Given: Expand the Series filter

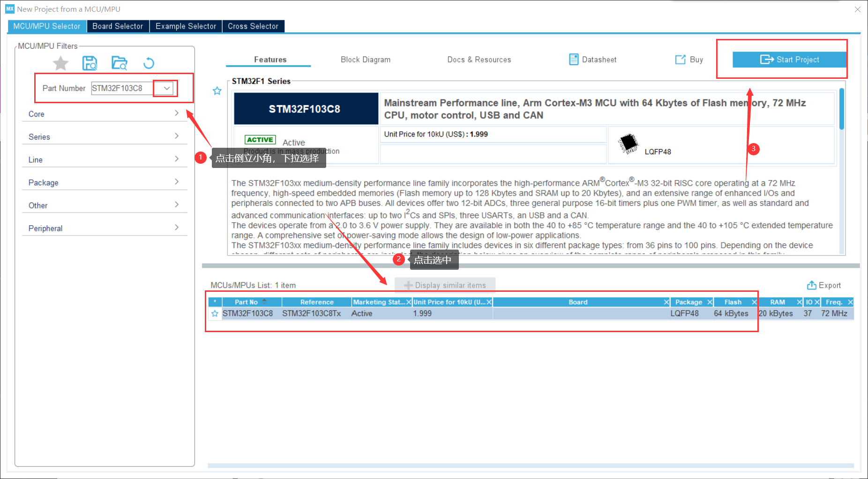Looking at the screenshot, I should tap(105, 137).
